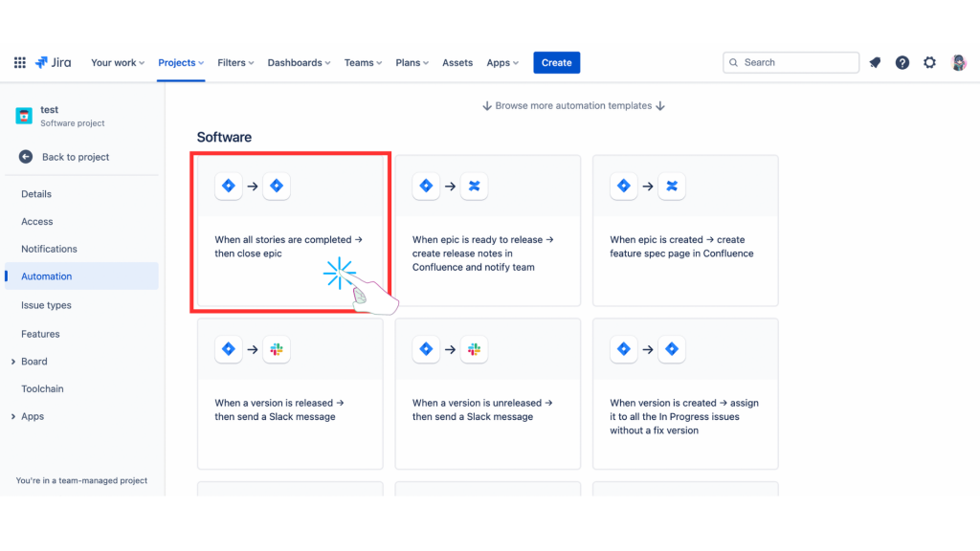Select Automation in the sidebar

point(81,276)
